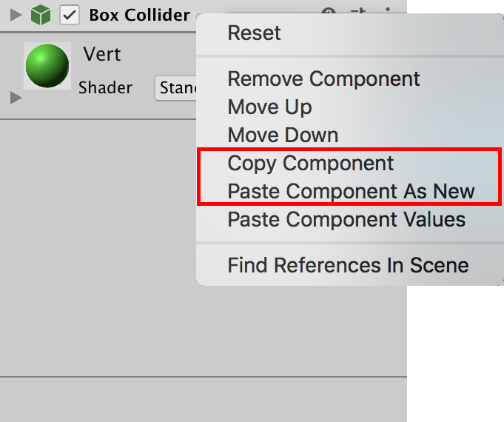Viewport: 504px width, 422px height.
Task: Disable the Box Collider component checkbox
Action: 69,15
